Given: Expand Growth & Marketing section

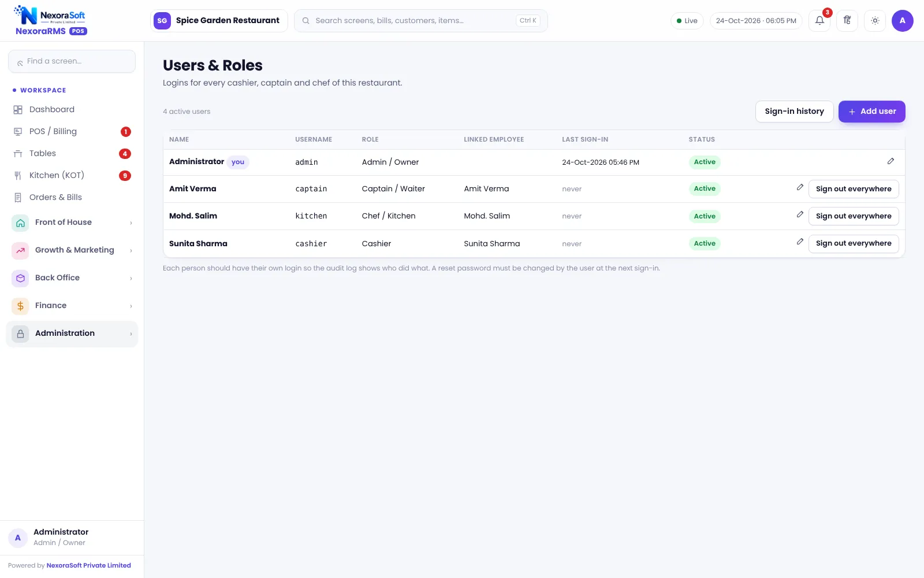Looking at the screenshot, I should 72,250.
